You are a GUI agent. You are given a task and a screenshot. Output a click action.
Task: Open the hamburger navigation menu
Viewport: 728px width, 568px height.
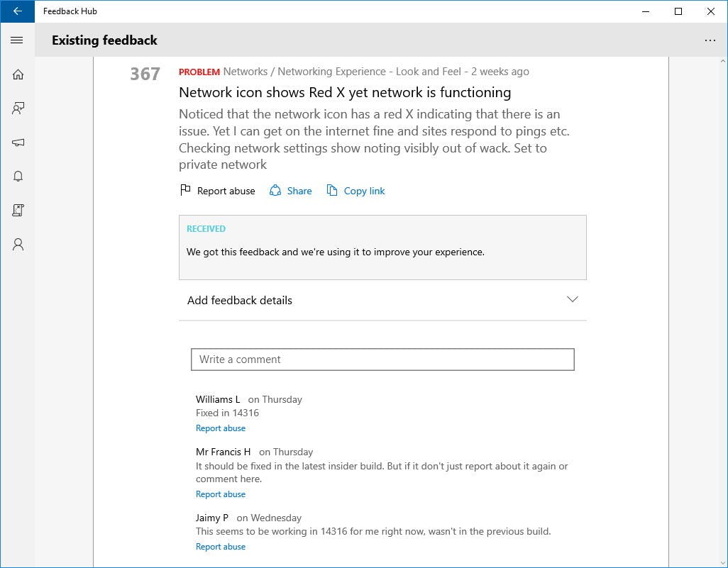click(17, 40)
